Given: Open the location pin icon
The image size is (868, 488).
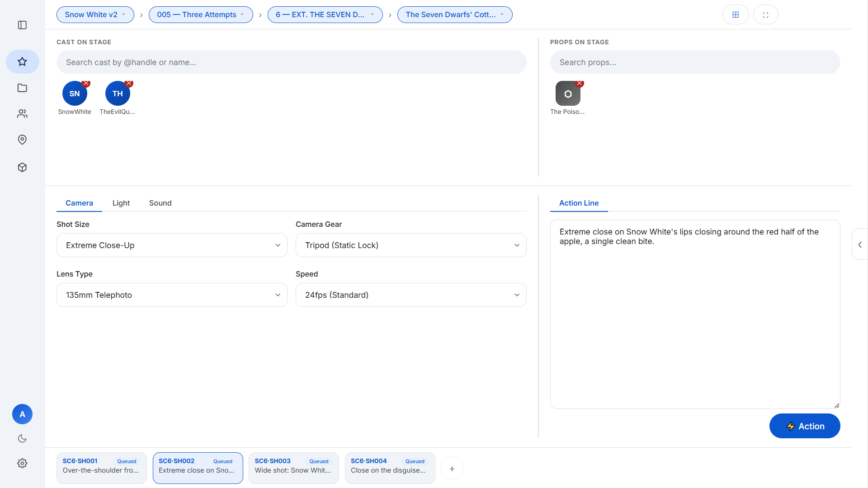Looking at the screenshot, I should pyautogui.click(x=22, y=140).
